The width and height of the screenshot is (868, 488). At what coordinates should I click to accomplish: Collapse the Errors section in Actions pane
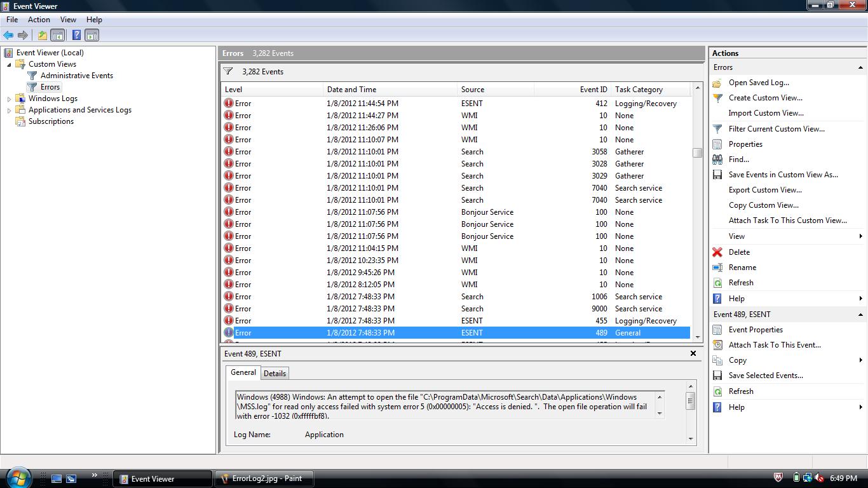(x=860, y=67)
